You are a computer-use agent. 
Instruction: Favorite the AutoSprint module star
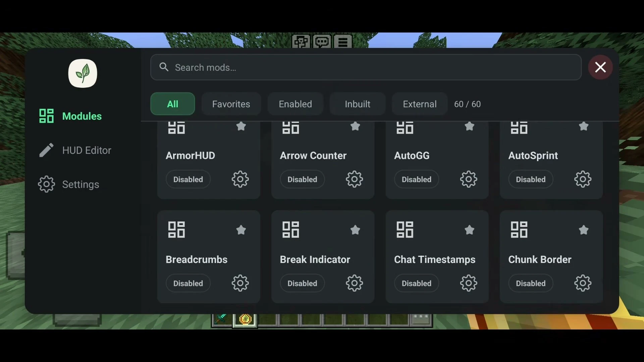[584, 126]
